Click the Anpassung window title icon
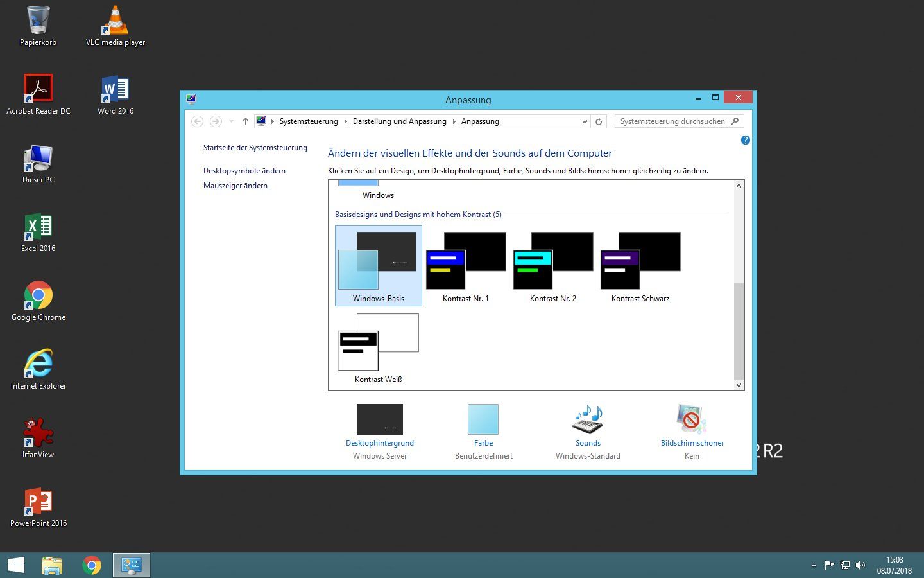 (191, 99)
